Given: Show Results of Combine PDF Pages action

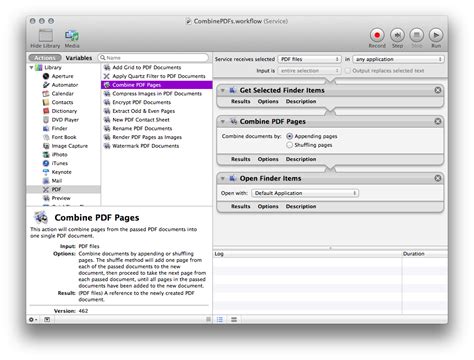Looking at the screenshot, I should tap(240, 159).
